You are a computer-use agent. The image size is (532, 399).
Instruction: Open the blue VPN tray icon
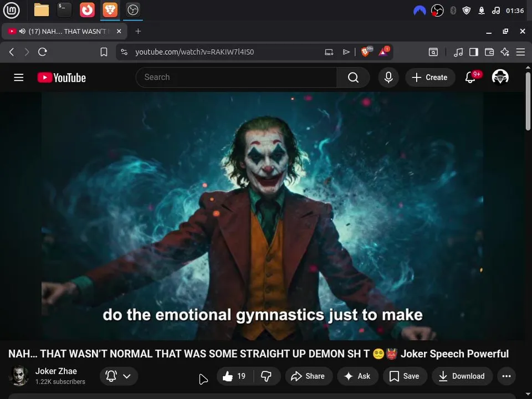tap(420, 11)
